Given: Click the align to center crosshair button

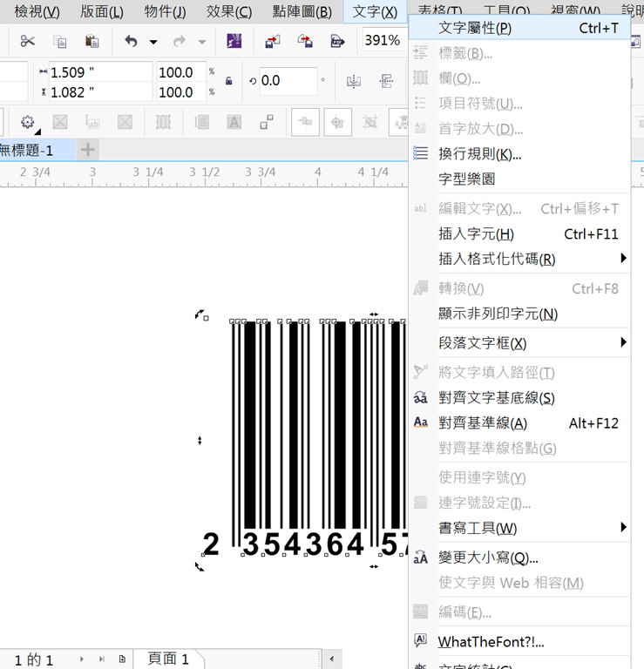Looking at the screenshot, I should coord(337,123).
